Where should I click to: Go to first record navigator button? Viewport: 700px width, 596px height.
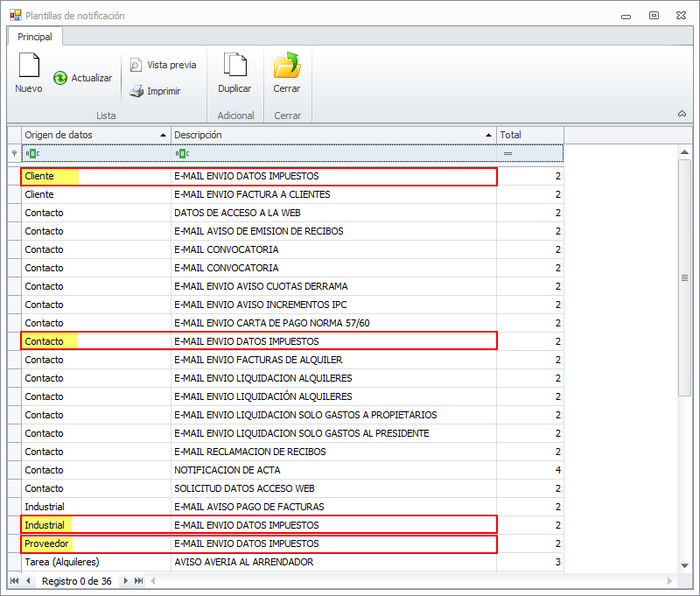[14, 581]
